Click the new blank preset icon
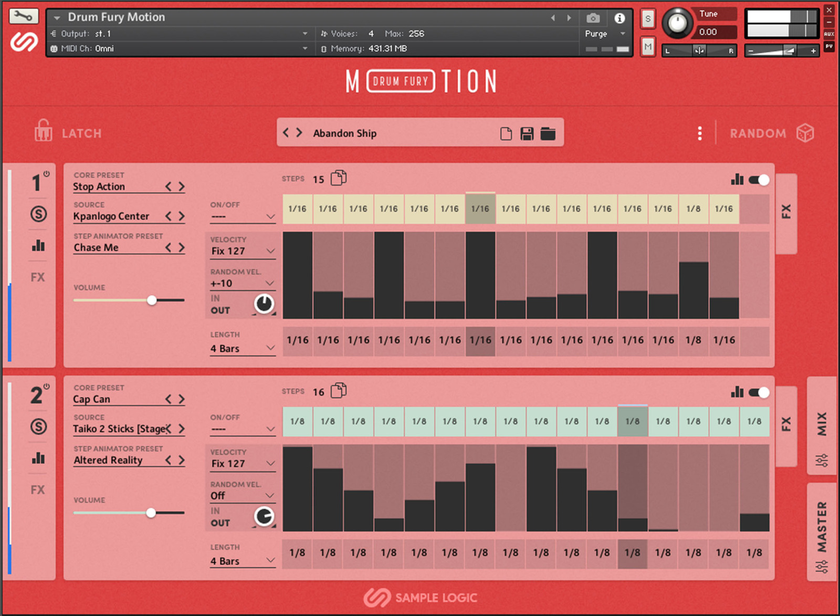 (x=506, y=134)
